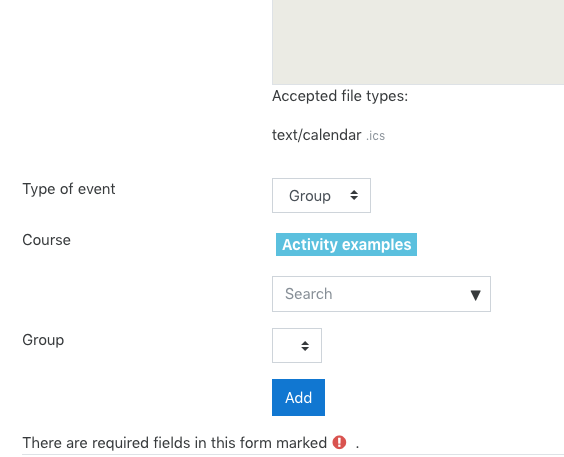Focus the course Search text field
564x457 pixels.
point(381,294)
